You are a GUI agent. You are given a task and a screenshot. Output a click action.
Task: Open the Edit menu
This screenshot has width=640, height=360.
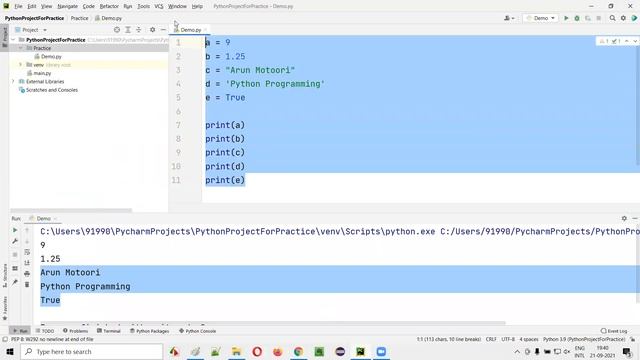32,7
